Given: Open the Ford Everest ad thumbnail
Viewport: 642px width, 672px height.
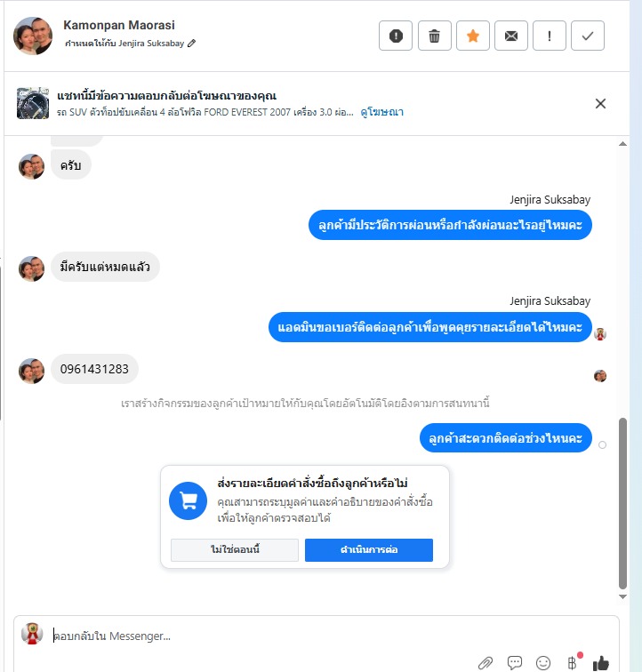Looking at the screenshot, I should click(33, 103).
